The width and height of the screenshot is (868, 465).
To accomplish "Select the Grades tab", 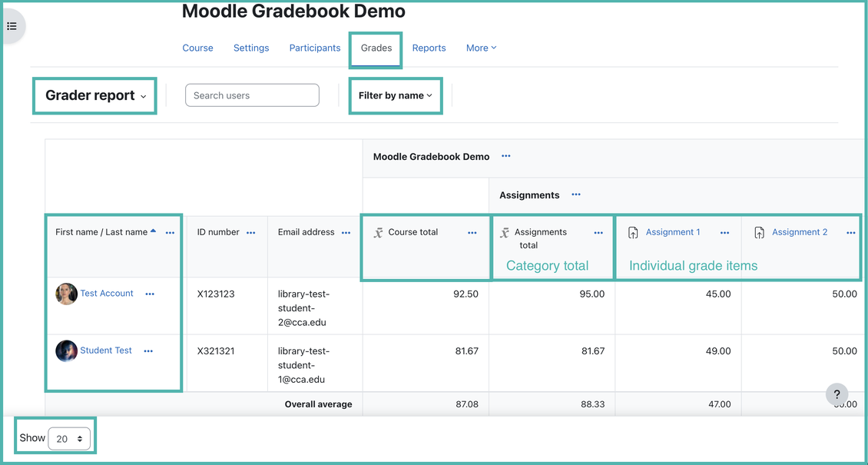I will point(376,48).
